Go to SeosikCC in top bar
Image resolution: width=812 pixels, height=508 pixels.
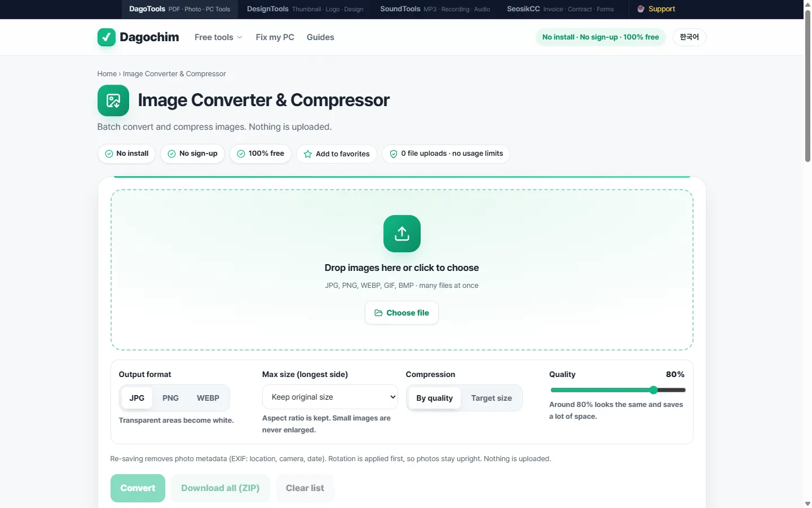pyautogui.click(x=561, y=9)
